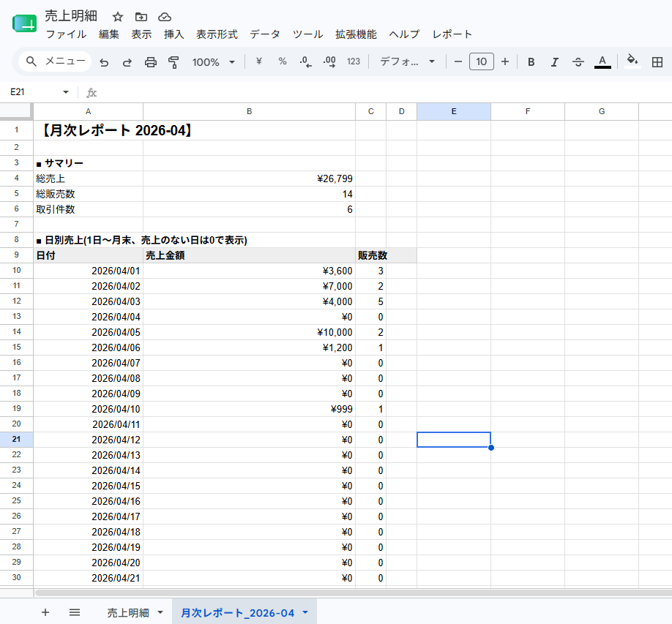Increase decimal places
The width and height of the screenshot is (672, 624).
(x=329, y=62)
